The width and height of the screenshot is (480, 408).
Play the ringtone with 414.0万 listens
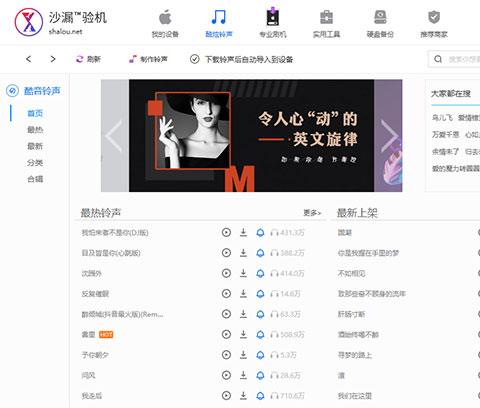tap(226, 273)
